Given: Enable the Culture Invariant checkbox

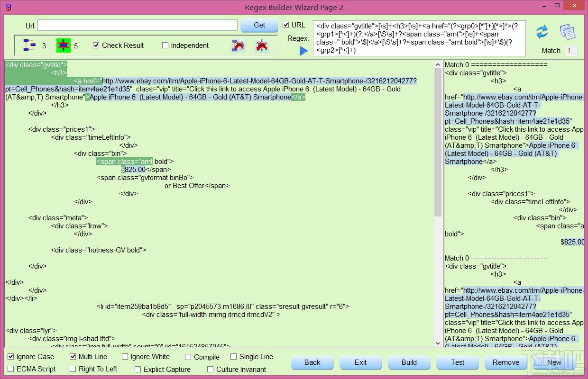Looking at the screenshot, I should point(211,370).
